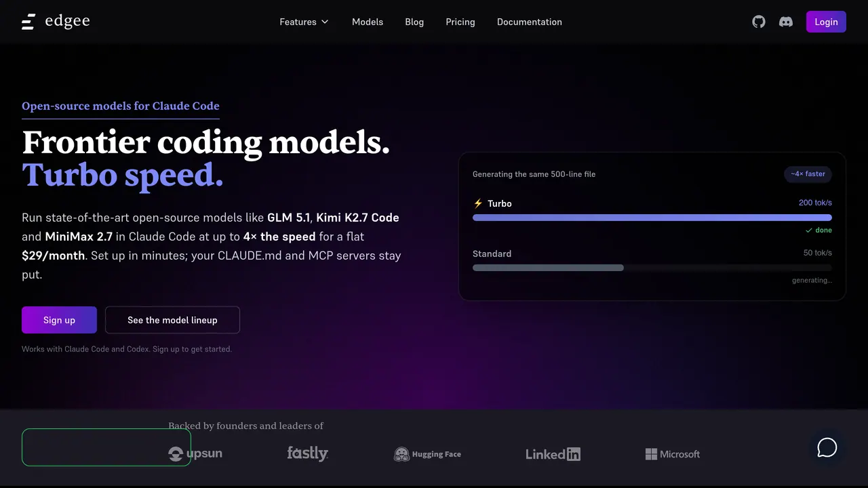The image size is (868, 488).
Task: Click the '50 tok/s' text
Action: pos(817,253)
